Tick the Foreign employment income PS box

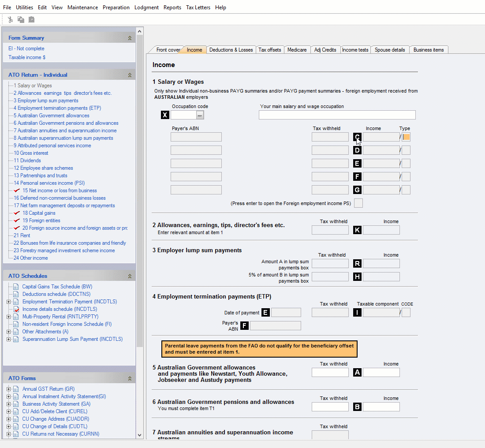(358, 203)
